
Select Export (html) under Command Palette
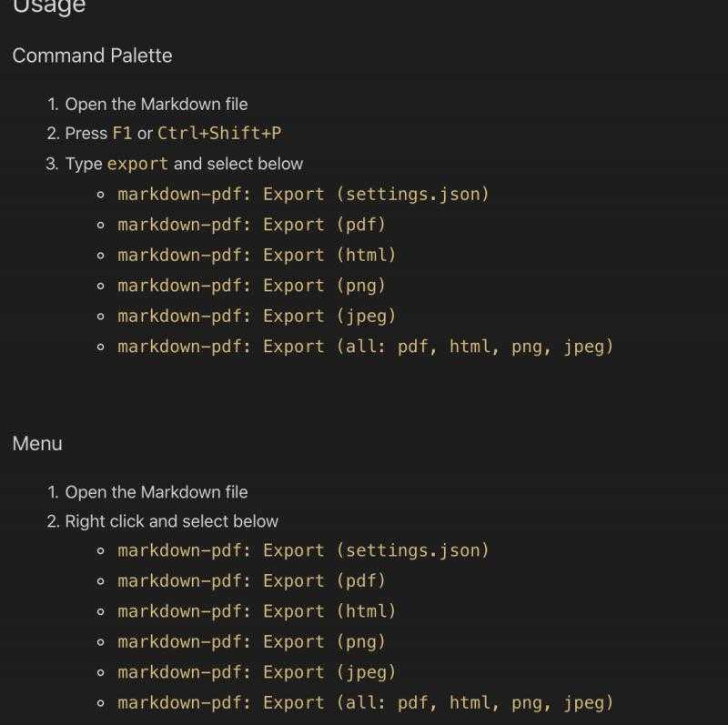tap(257, 256)
